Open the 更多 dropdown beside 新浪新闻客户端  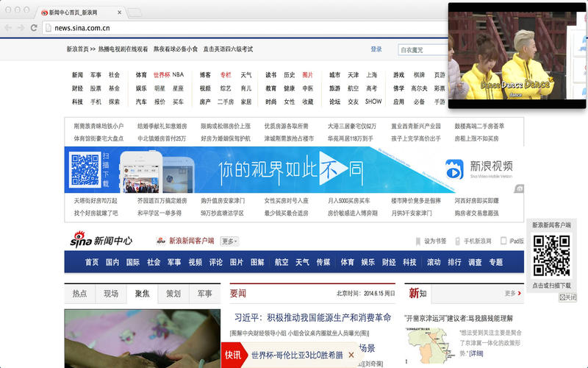[229, 241]
